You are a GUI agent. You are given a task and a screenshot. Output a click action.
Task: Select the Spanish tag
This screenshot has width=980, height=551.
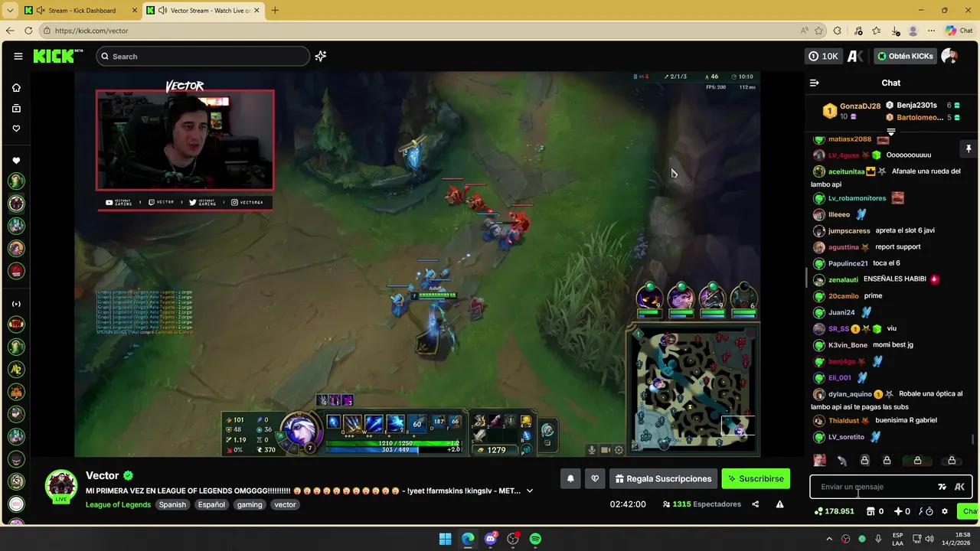pos(172,504)
